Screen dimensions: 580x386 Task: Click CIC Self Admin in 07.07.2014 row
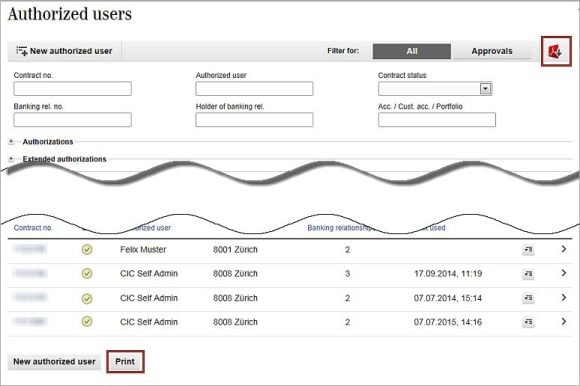pyautogui.click(x=149, y=298)
